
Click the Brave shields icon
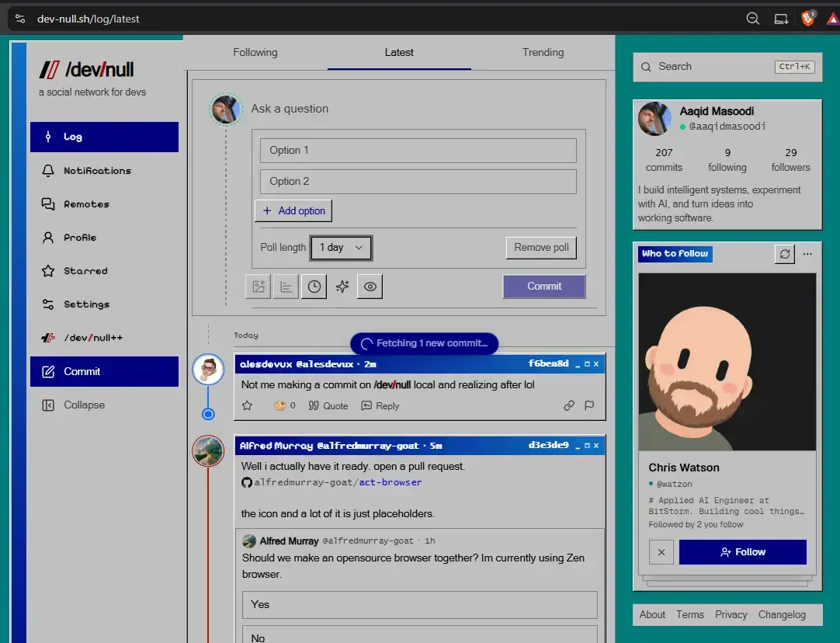click(x=808, y=19)
